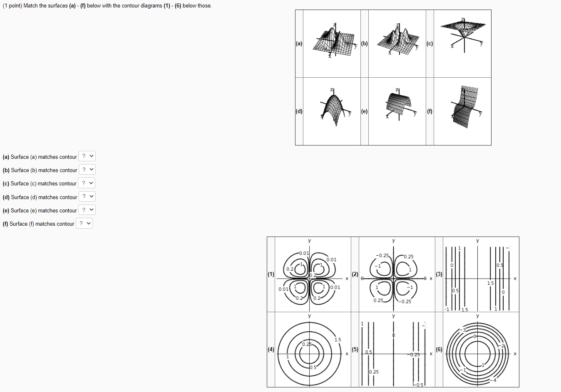Click surface plot (b) thumbnail
The height and width of the screenshot is (392, 561).
click(397, 43)
